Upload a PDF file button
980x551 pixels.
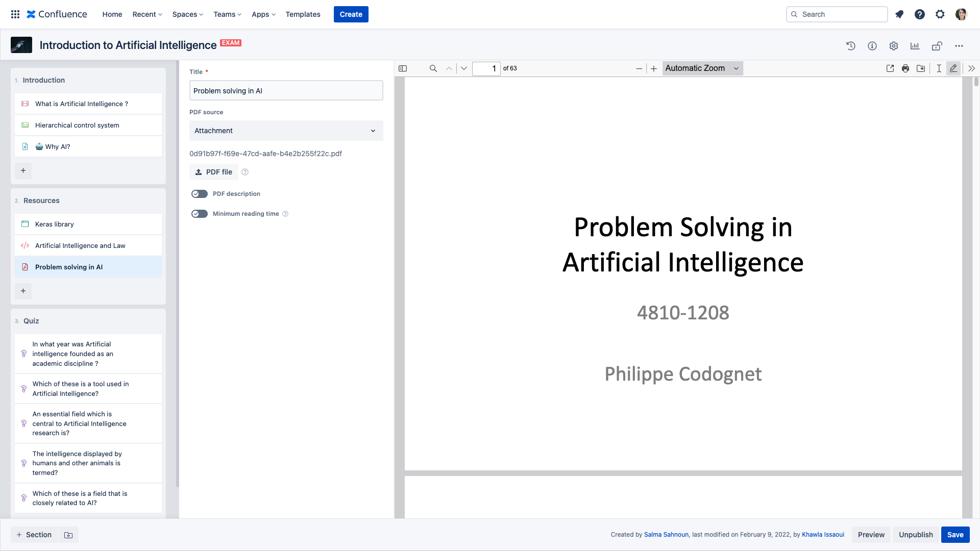pos(214,172)
